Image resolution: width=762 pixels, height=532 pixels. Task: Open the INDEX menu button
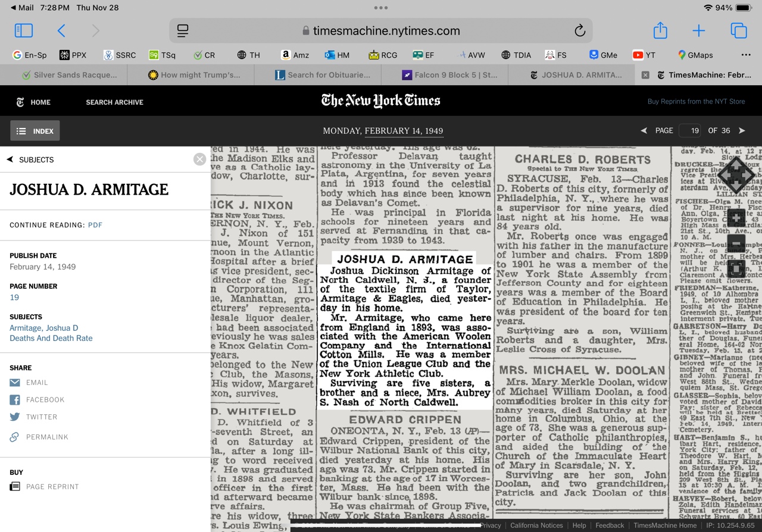click(x=35, y=131)
